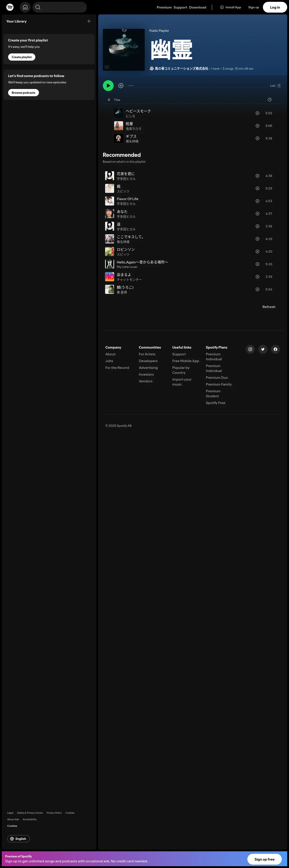Click the search magnifier icon
289x868 pixels.
pos(38,7)
